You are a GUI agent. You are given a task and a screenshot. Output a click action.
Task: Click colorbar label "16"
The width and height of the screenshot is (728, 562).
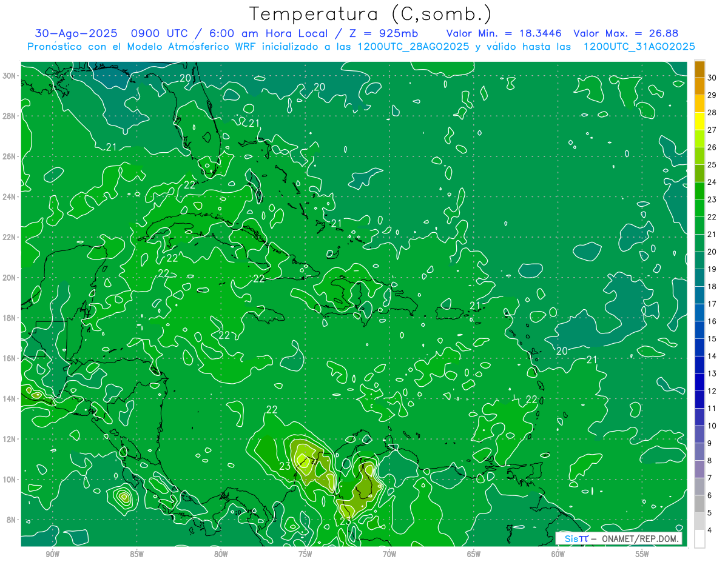point(712,321)
